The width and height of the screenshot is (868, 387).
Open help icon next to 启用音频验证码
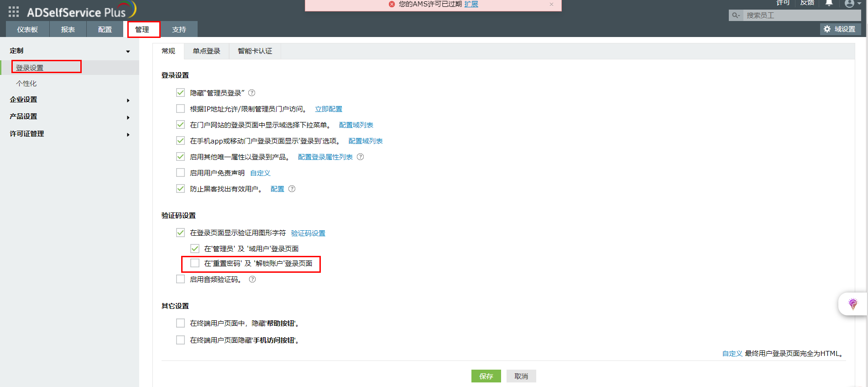point(252,279)
